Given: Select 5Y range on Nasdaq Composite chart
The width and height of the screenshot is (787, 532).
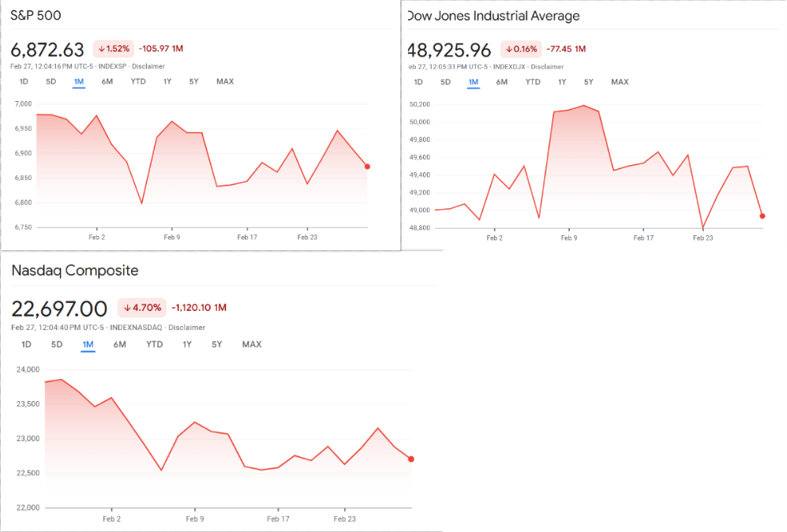Looking at the screenshot, I should 216,345.
